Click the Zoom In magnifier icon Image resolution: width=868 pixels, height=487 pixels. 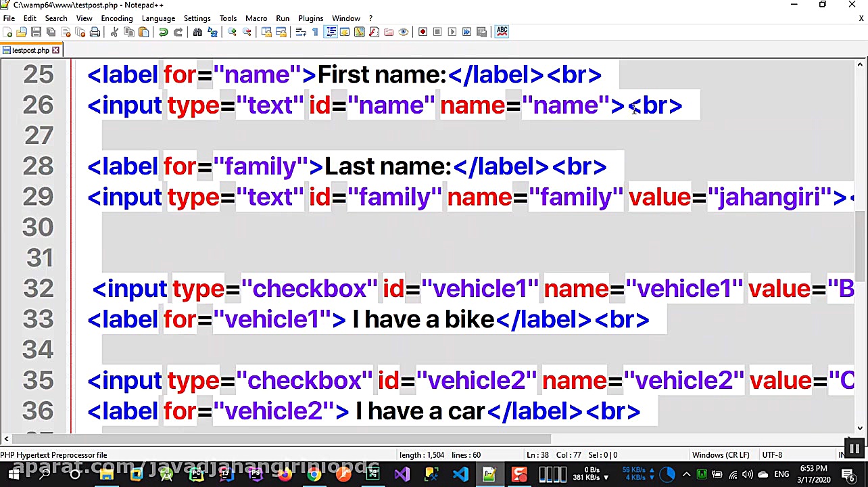click(232, 32)
